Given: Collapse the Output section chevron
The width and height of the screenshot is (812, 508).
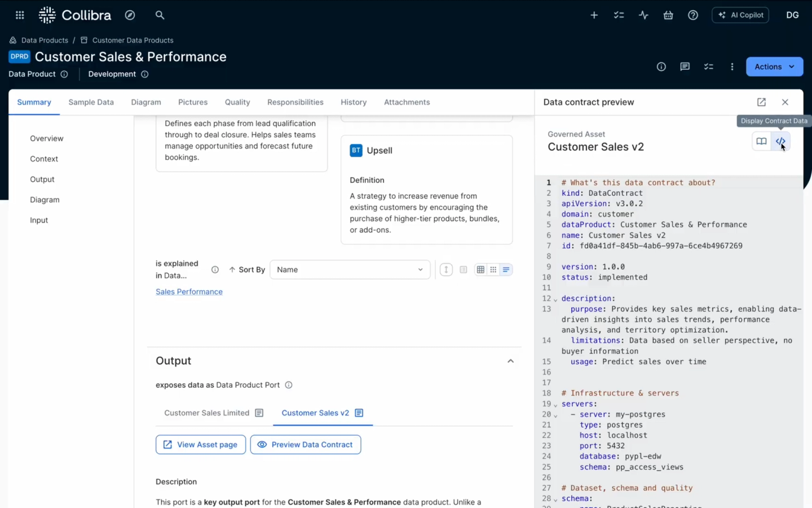Looking at the screenshot, I should [510, 361].
